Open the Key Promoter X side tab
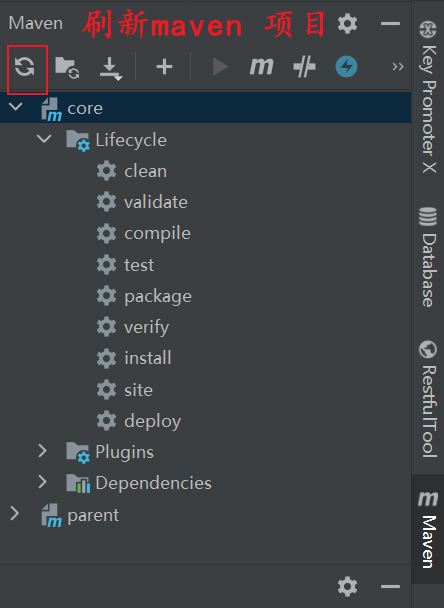Screen dimensions: 444x608 pyautogui.click(x=428, y=97)
